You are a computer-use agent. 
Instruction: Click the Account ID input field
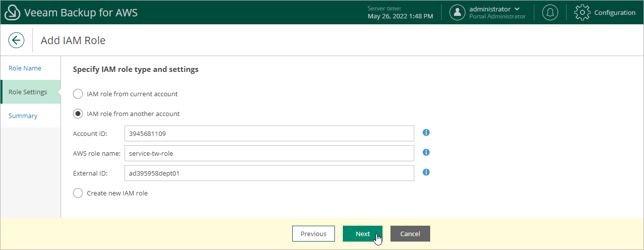tap(269, 133)
